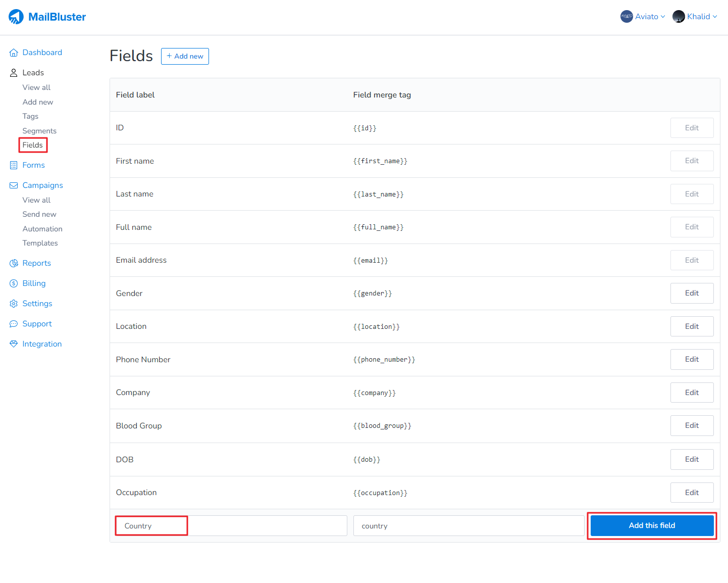The width and height of the screenshot is (728, 583).
Task: Click the Settings gear icon
Action: click(x=14, y=304)
